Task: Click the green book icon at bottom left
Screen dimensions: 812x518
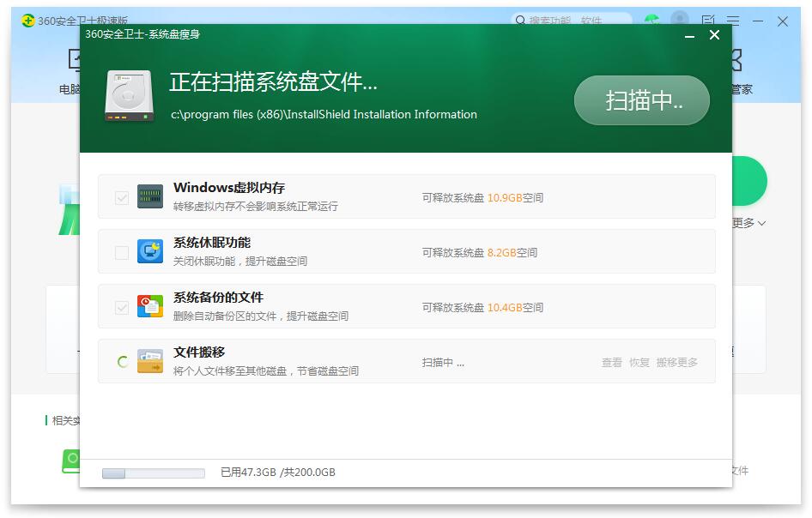Action: [70, 461]
